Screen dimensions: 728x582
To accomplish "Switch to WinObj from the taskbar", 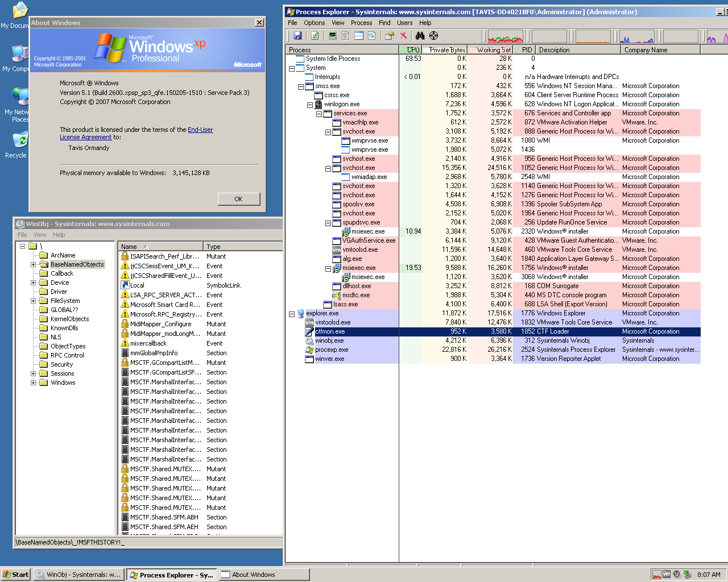I will click(78, 575).
